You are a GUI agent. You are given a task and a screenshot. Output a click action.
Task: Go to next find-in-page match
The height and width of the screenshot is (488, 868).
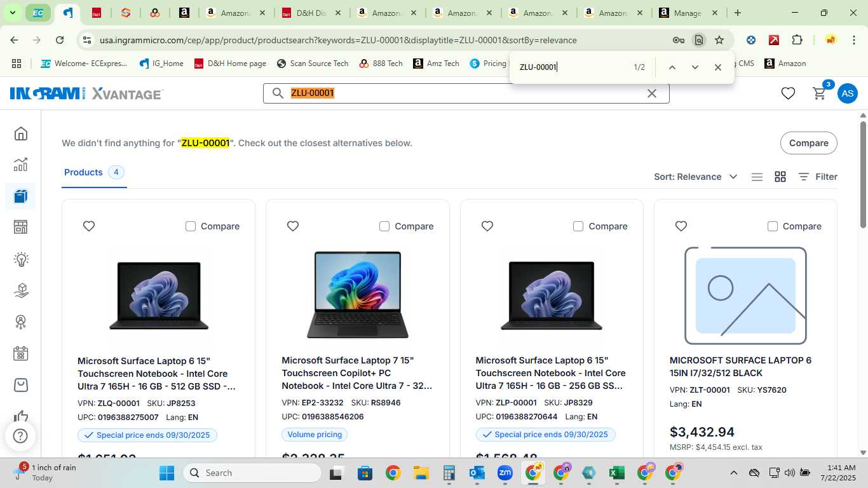pyautogui.click(x=695, y=67)
